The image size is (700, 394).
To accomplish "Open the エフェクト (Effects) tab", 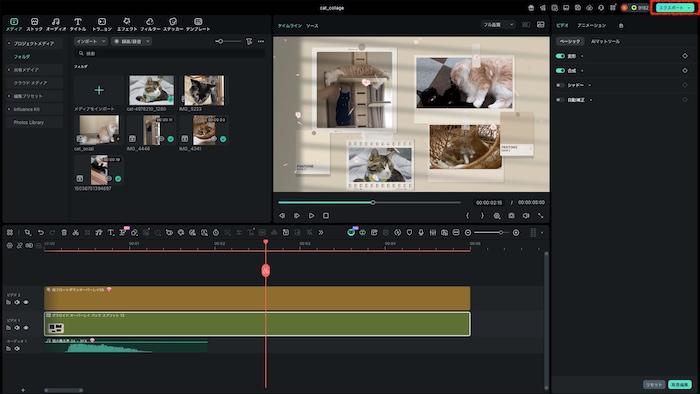I will coord(127,24).
